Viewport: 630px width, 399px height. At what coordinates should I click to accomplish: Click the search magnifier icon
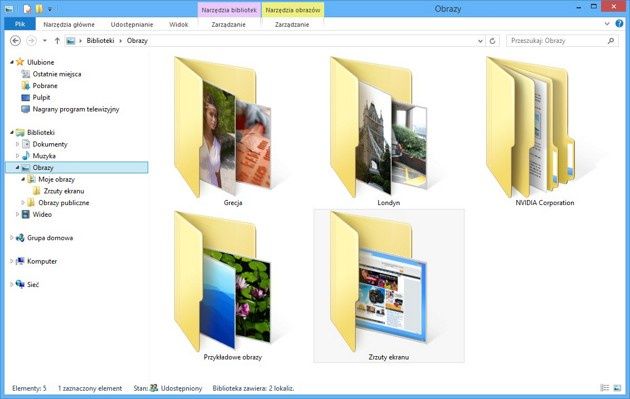click(x=611, y=41)
